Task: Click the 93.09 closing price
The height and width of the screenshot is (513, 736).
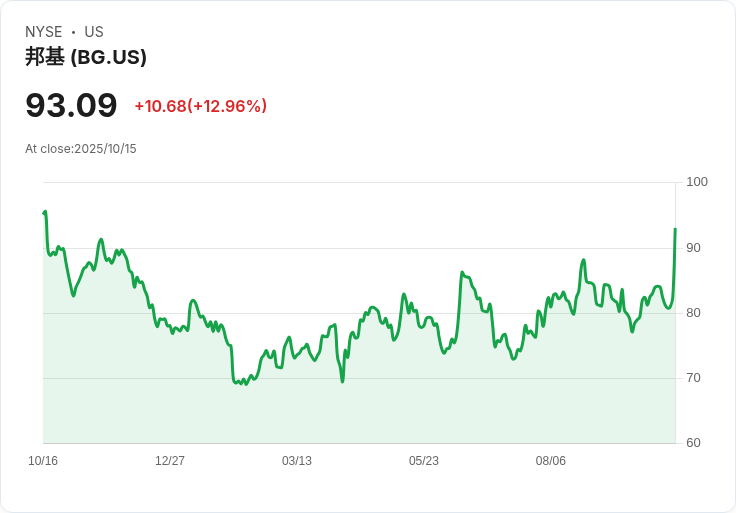Action: [71, 105]
